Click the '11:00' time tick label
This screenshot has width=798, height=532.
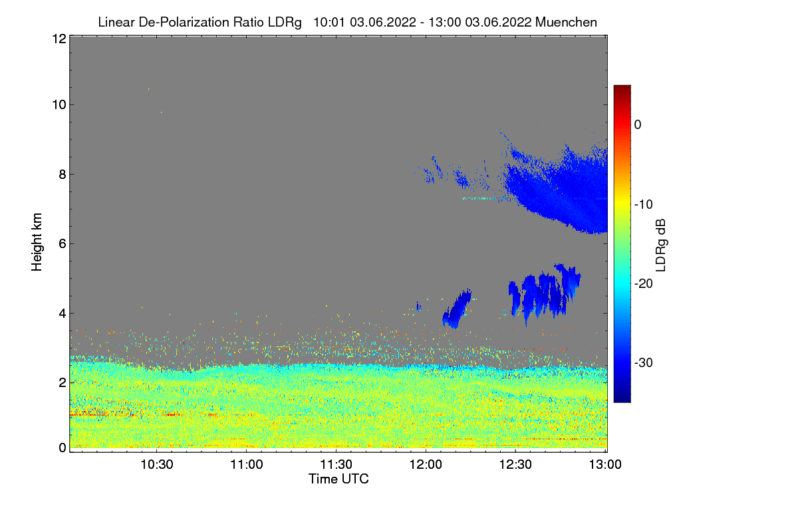(247, 465)
